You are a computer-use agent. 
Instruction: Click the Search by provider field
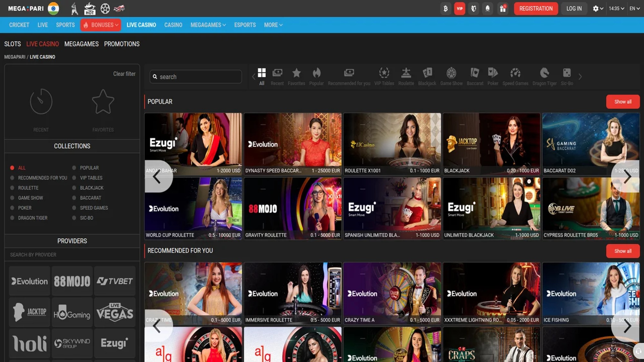click(72, 255)
